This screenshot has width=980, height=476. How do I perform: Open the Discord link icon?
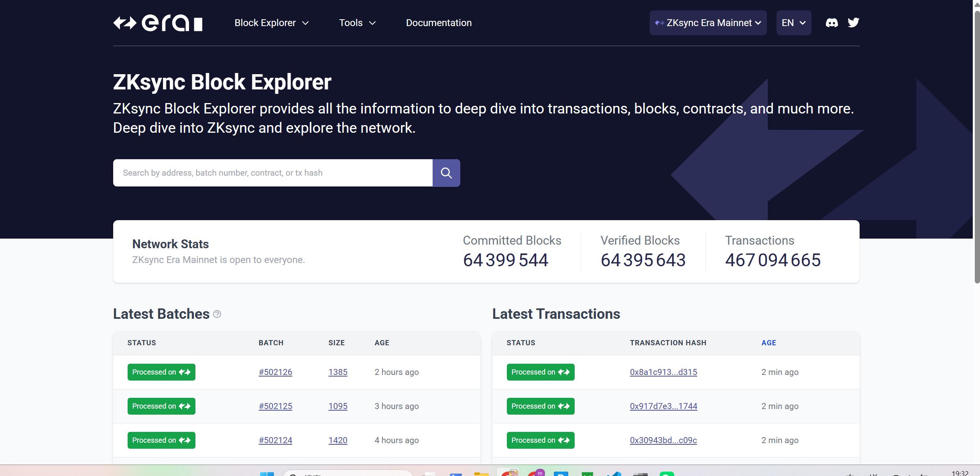(832, 23)
